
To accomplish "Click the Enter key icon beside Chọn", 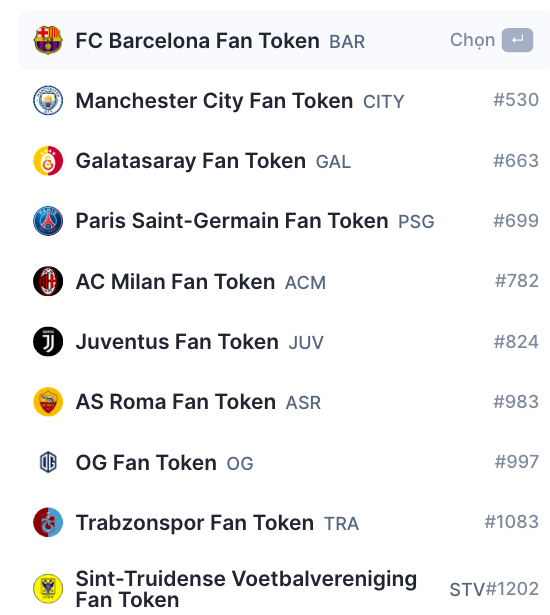I will pos(517,40).
